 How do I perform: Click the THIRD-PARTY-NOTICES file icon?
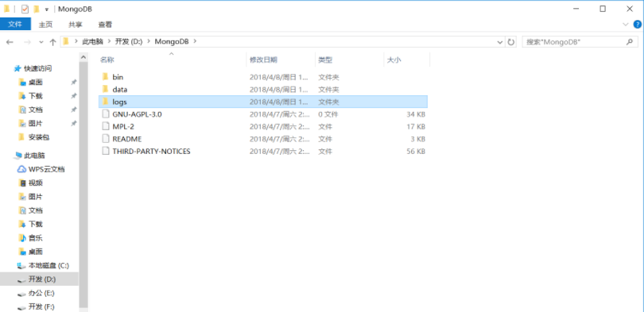coord(106,151)
